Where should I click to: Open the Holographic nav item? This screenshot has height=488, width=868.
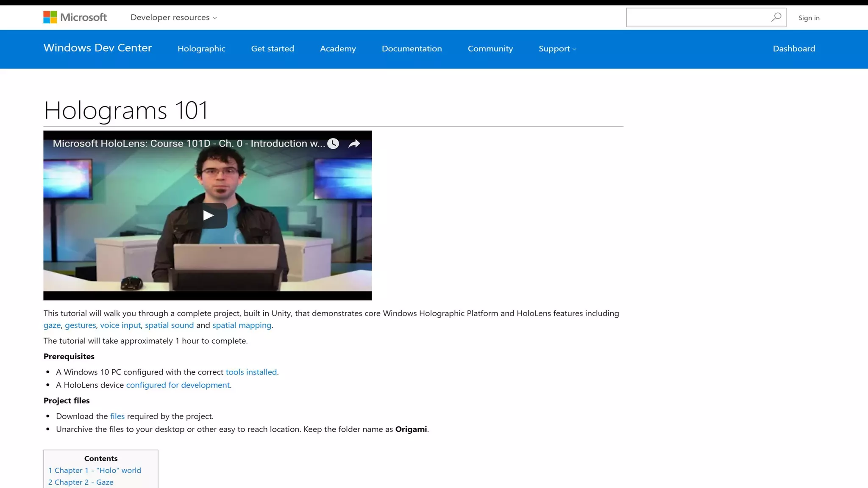click(x=201, y=49)
